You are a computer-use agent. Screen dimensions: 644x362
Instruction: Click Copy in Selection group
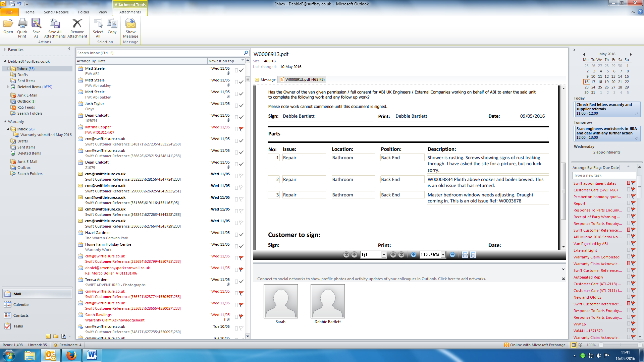(112, 26)
